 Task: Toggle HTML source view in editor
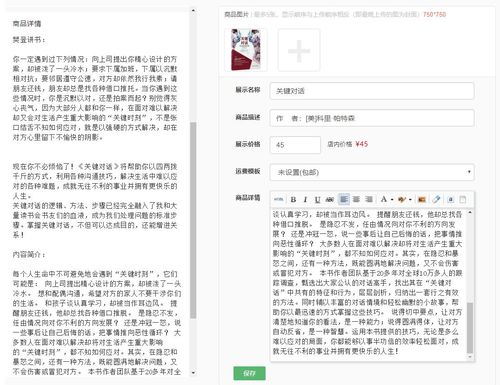[278, 199]
